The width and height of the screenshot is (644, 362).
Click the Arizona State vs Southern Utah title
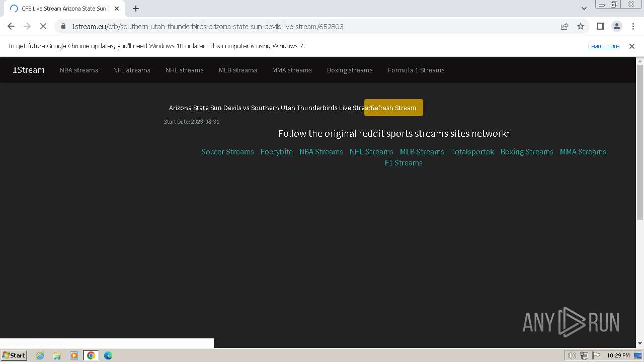tap(272, 108)
